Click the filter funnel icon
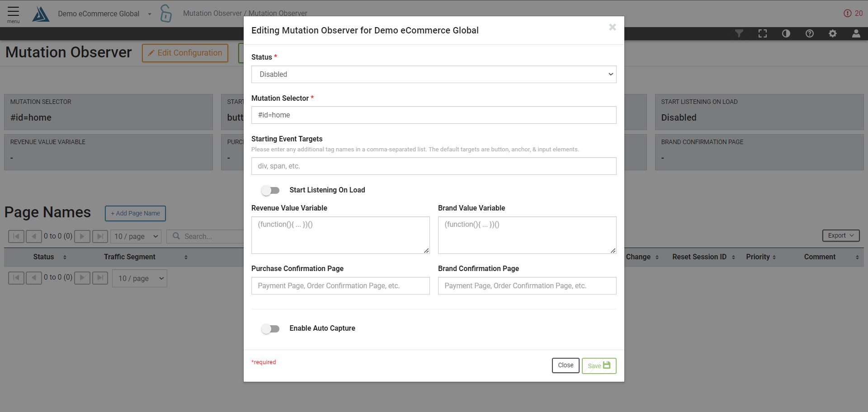The image size is (868, 412). point(739,33)
